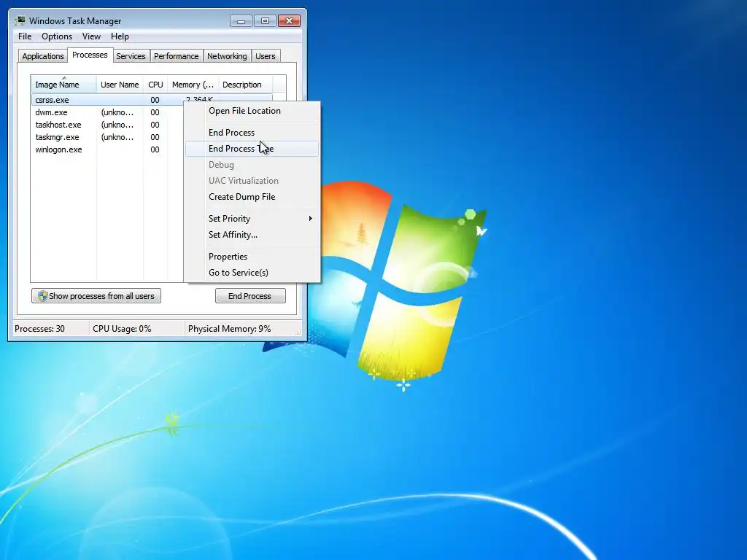Click the Task Manager title bar icon

coord(20,20)
